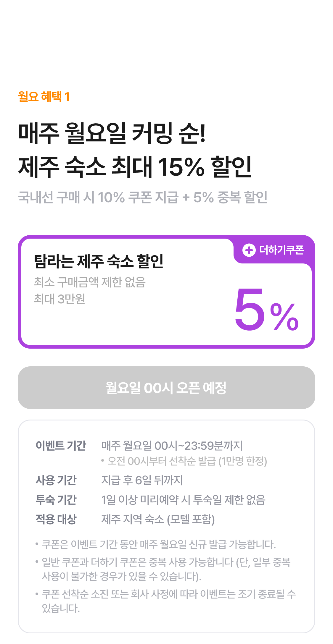Tap the 제주 숙소 최대 15% 할인 headline
Viewport: 333px width, 644px height.
(x=135, y=167)
